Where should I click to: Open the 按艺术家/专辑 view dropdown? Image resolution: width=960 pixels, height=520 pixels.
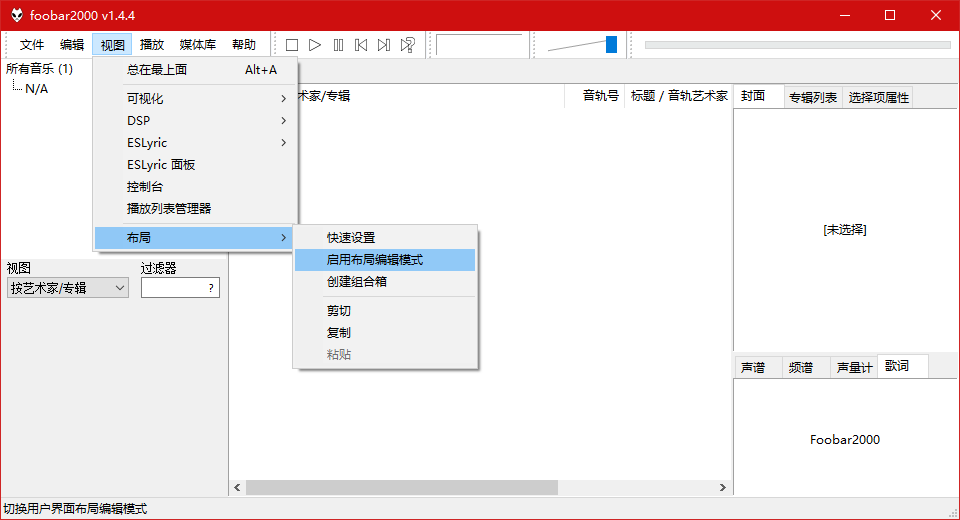coord(68,288)
